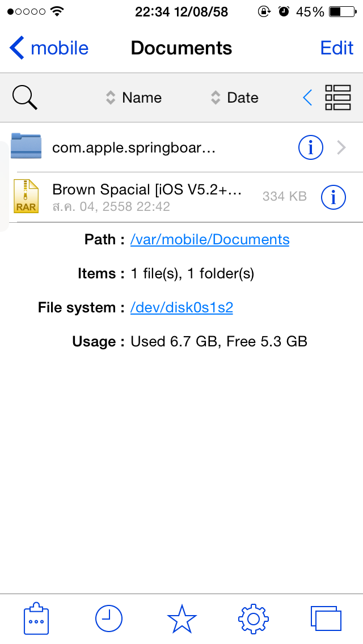Screen dimensions: 363x644
Task: Tap the search magnifier icon
Action: point(25,98)
